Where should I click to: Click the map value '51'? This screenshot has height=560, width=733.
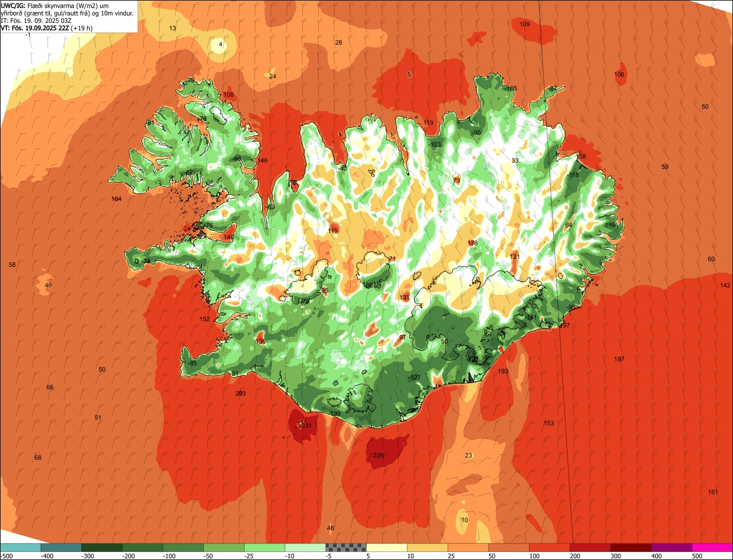(x=98, y=417)
